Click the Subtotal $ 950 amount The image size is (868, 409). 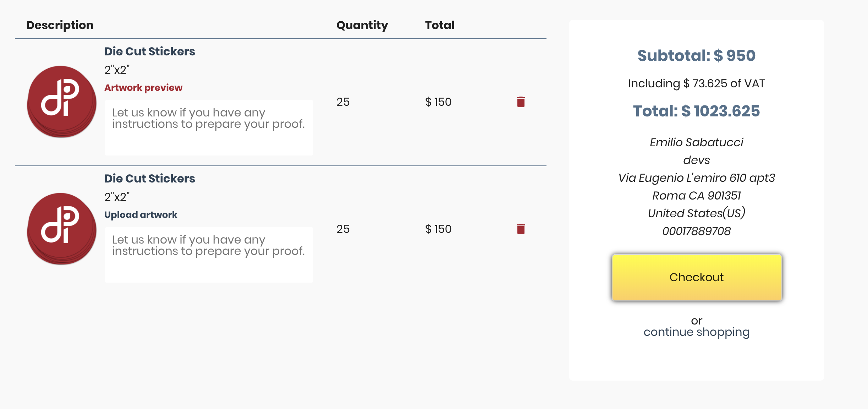point(696,56)
